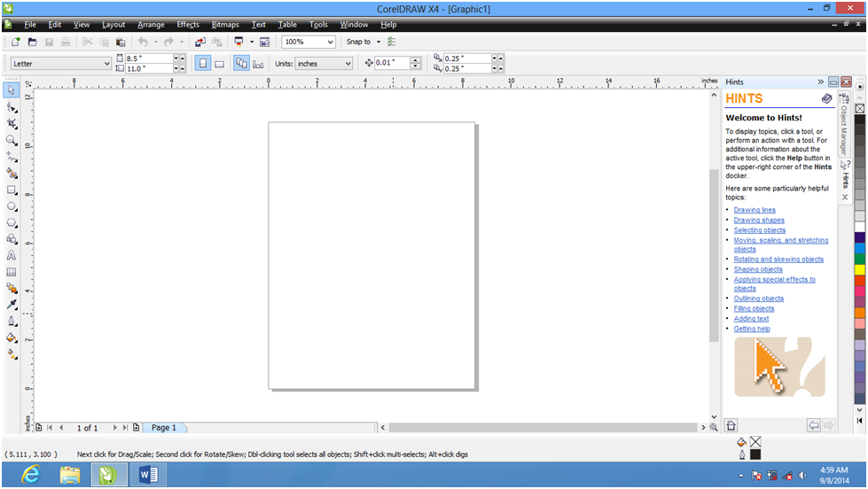Image resolution: width=868 pixels, height=489 pixels.
Task: Open the Effects menu
Action: point(188,25)
